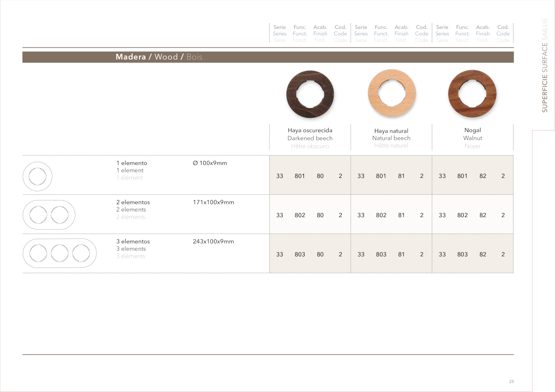Click the 'Noyer' label

click(x=472, y=146)
